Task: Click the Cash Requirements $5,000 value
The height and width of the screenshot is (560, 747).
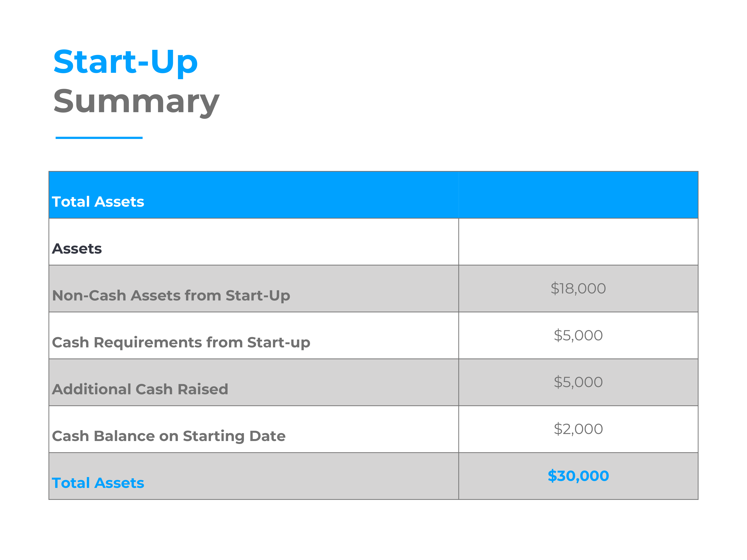Action: point(578,335)
